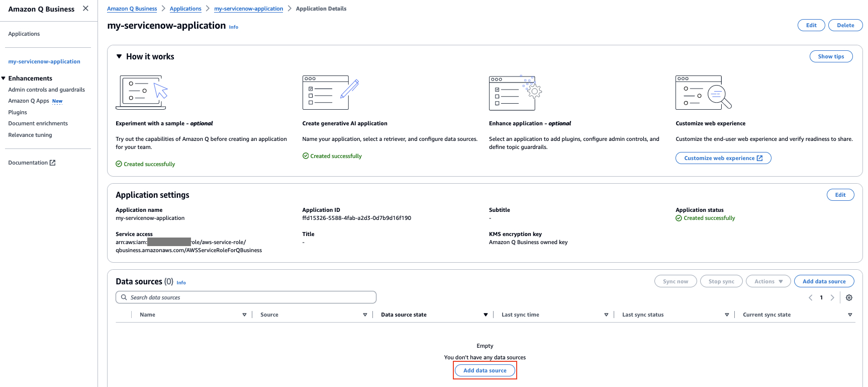Click the Enhance application illustration
The width and height of the screenshot is (868, 387).
tap(515, 93)
